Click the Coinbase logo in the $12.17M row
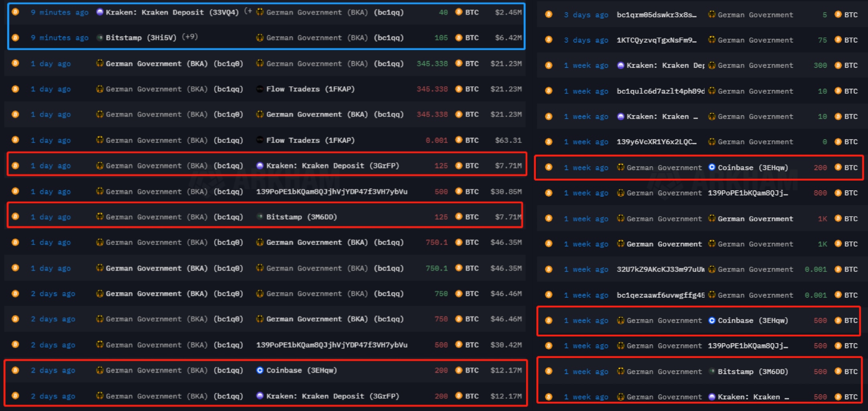The width and height of the screenshot is (868, 411). click(x=260, y=370)
